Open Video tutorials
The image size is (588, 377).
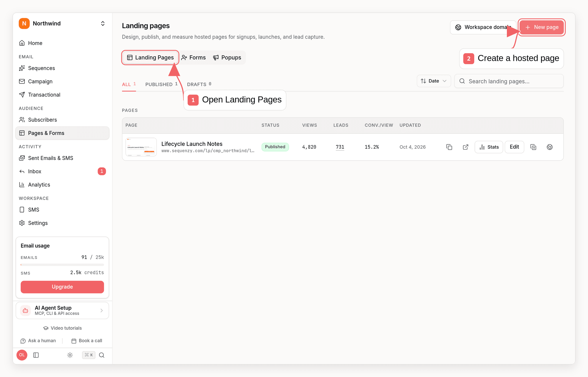62,328
